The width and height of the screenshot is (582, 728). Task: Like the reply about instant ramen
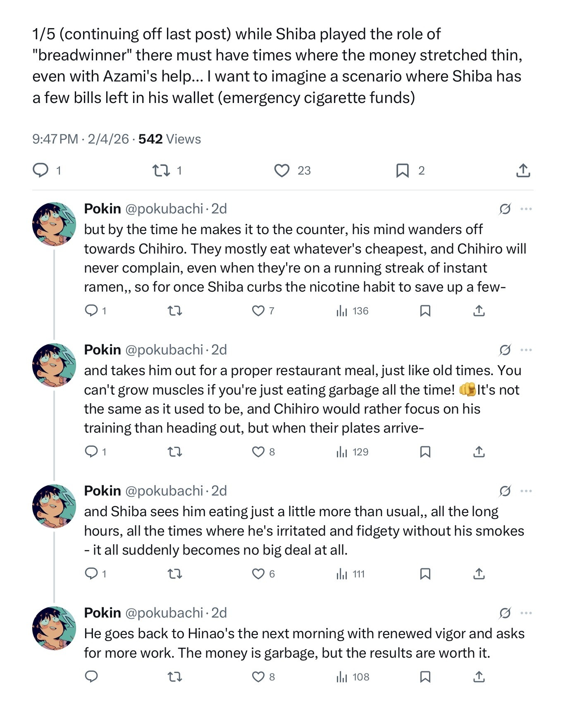coord(258,311)
